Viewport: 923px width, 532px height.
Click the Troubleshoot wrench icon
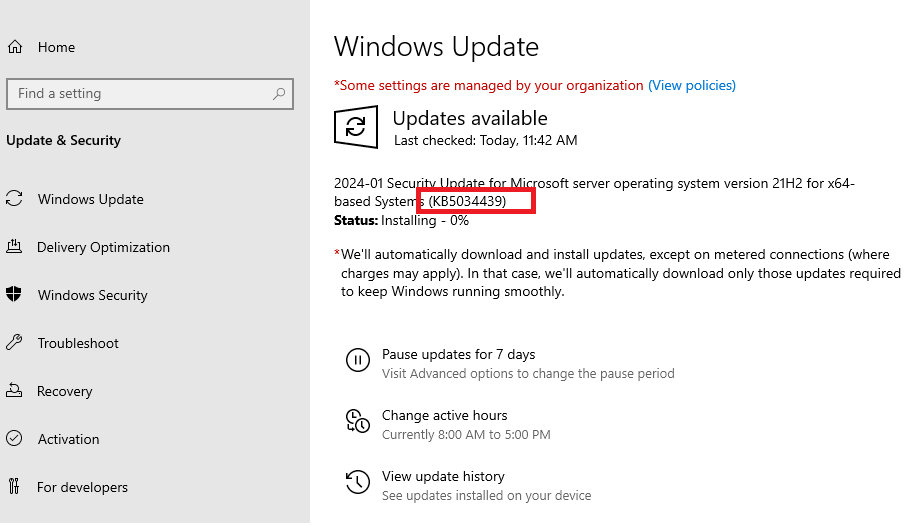(14, 342)
